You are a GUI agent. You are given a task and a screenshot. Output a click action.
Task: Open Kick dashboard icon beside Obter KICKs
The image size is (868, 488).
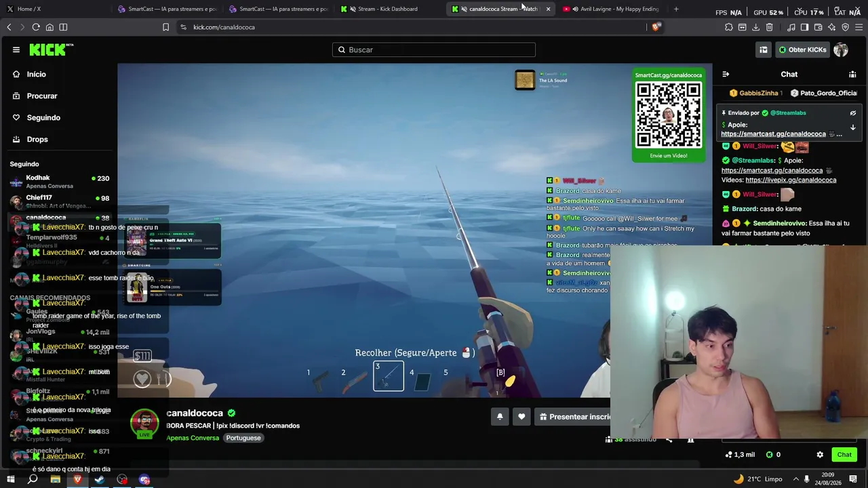764,49
